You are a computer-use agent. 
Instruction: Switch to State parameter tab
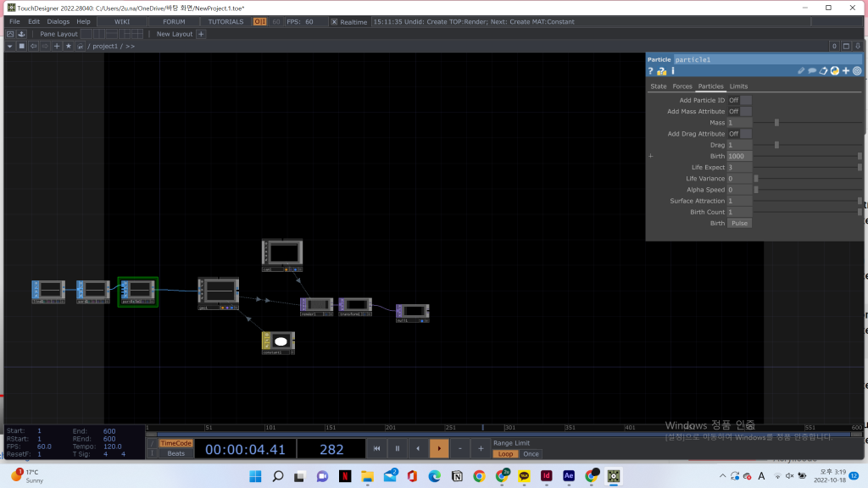tap(658, 86)
